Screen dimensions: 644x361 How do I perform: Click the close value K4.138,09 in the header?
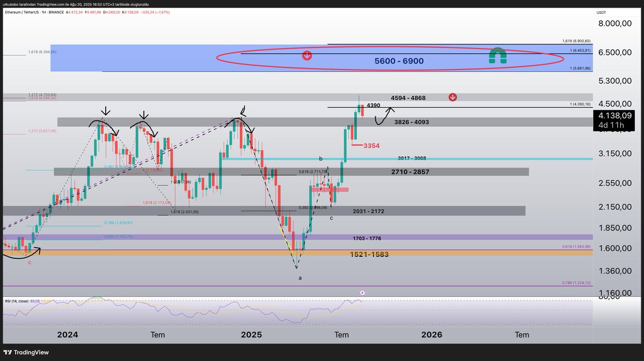130,12
